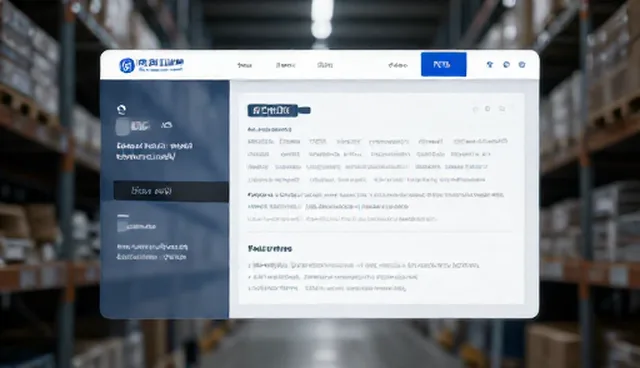Click the circular icon atop the sidebar

[x=121, y=109]
